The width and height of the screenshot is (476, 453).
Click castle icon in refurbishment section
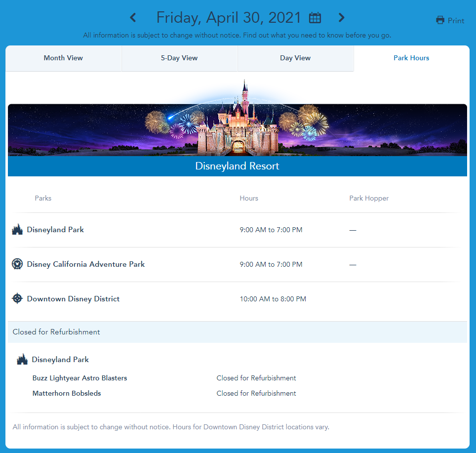22,360
